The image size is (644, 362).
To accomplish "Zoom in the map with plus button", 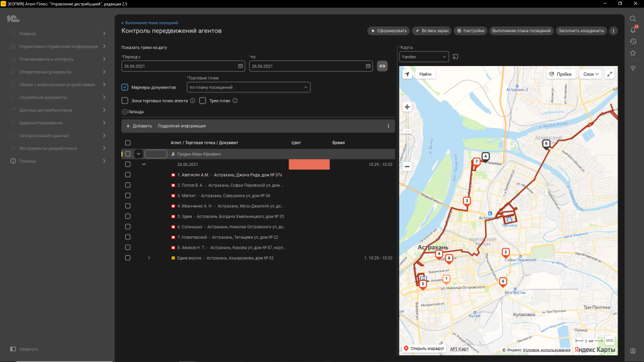I will (407, 107).
